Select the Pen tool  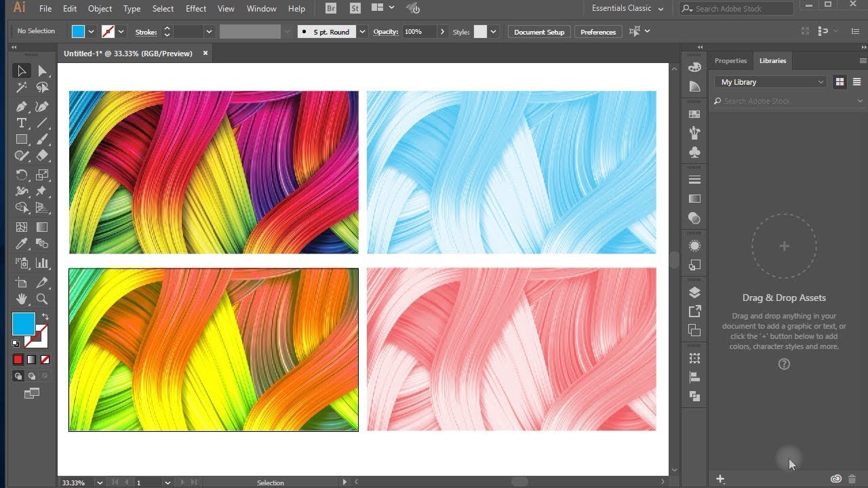coord(21,105)
